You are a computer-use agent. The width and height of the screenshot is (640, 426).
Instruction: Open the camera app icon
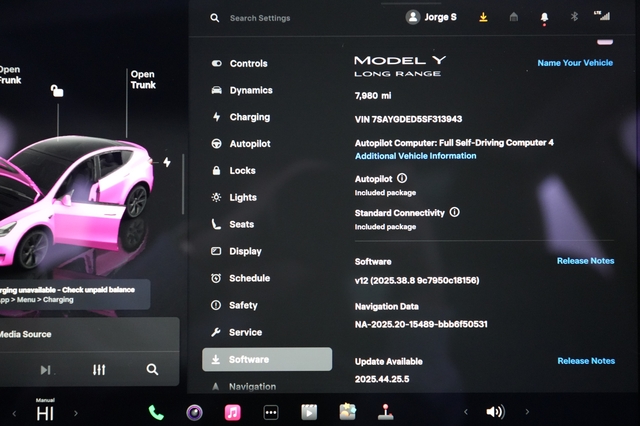(194, 413)
